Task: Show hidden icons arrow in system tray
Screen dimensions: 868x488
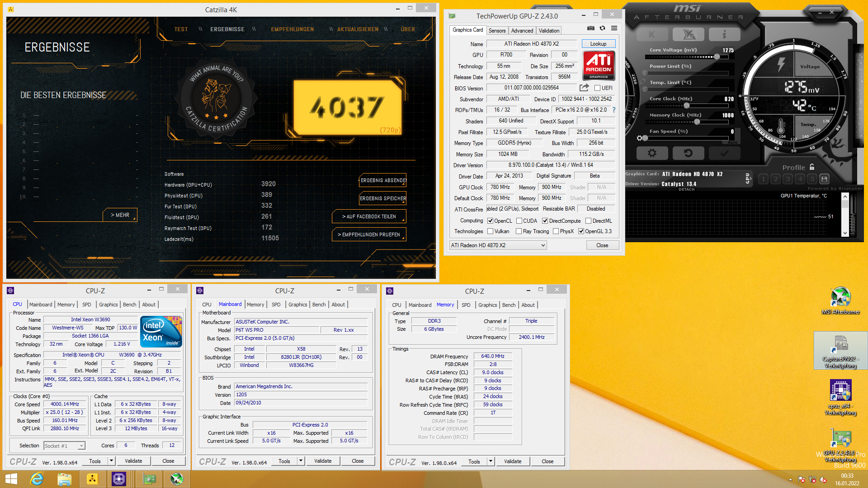Action: [790, 479]
